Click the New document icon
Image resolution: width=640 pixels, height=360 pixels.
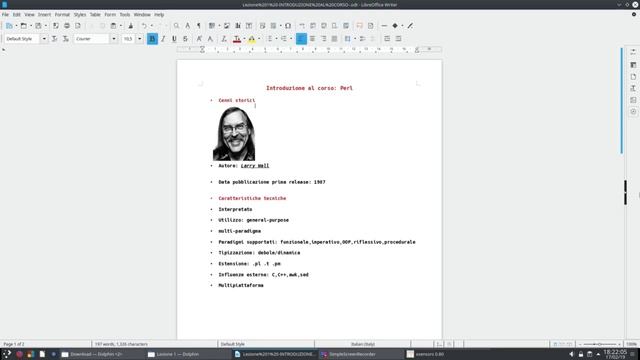tap(9, 26)
